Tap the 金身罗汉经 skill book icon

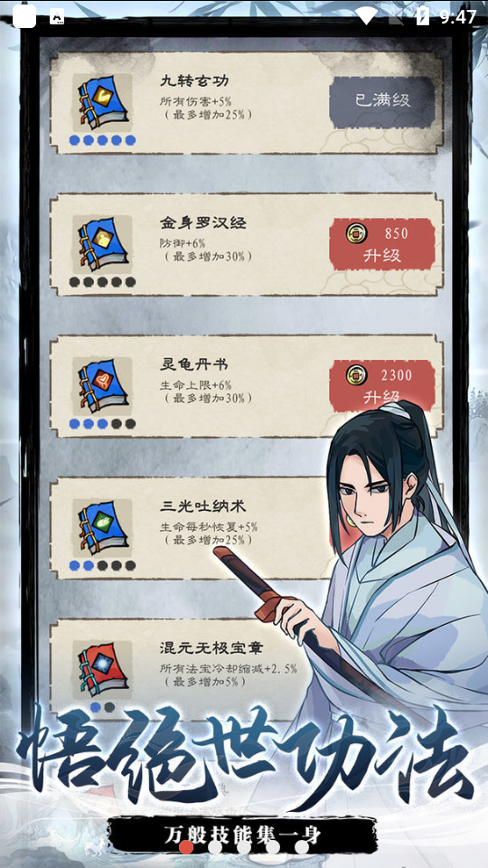(102, 245)
